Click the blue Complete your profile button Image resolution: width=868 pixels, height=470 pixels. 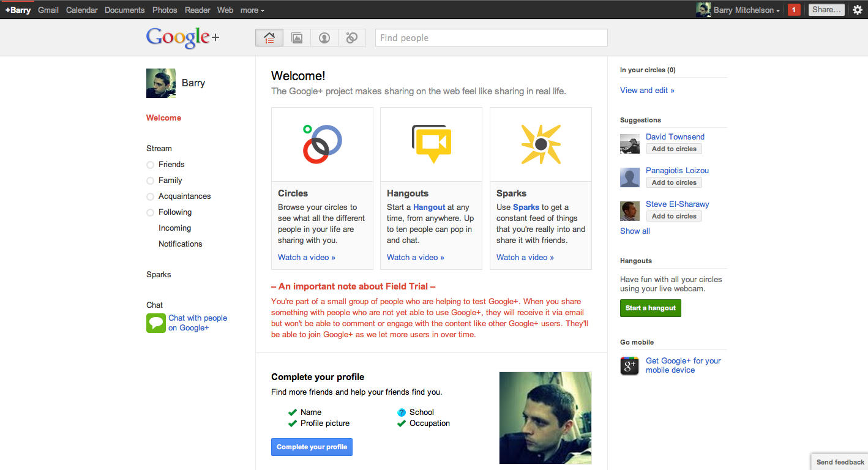312,447
